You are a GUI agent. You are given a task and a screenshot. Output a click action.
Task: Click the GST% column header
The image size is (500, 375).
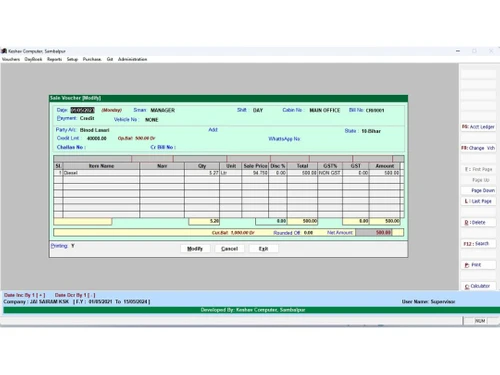click(330, 166)
